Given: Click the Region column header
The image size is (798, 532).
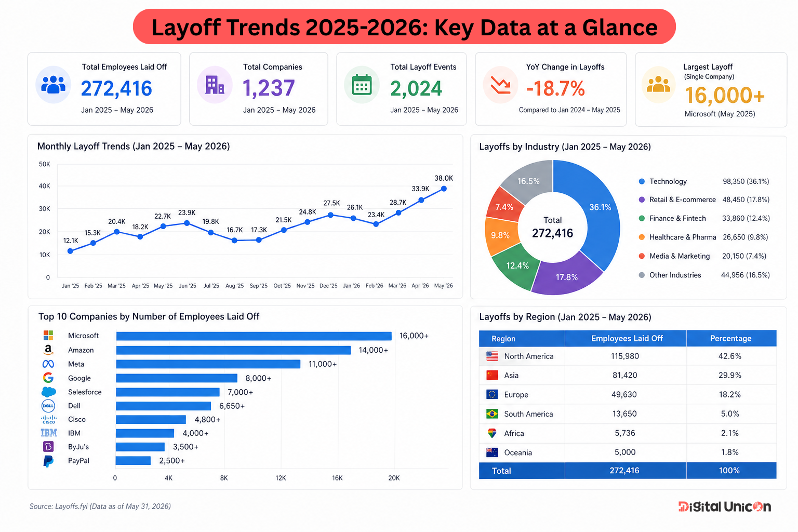Looking at the screenshot, I should click(522, 338).
